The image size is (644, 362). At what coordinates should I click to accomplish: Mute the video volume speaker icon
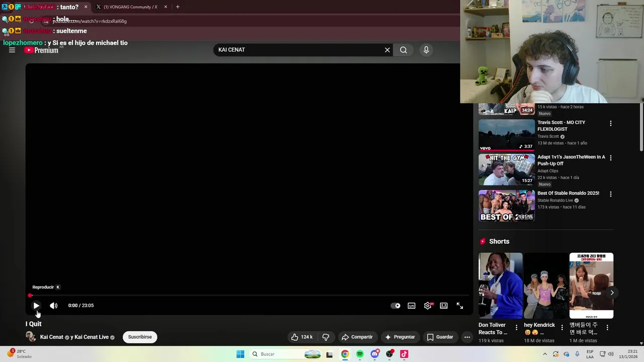click(54, 306)
